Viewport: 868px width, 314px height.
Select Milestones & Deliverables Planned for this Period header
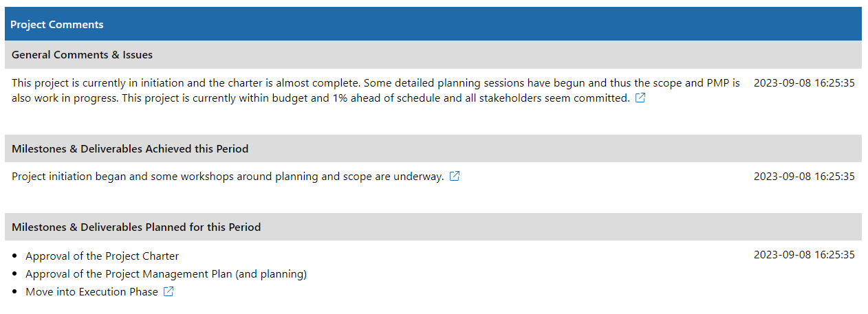(433, 227)
